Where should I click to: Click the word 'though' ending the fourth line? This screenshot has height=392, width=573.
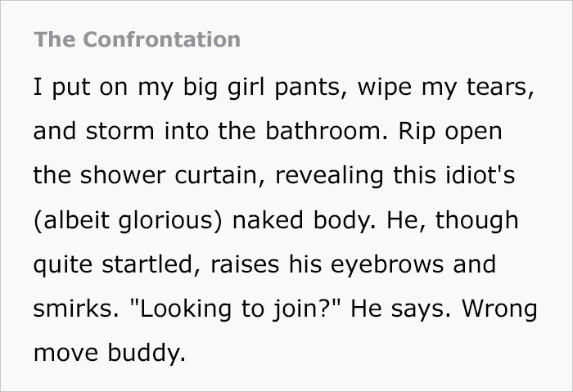[477, 220]
